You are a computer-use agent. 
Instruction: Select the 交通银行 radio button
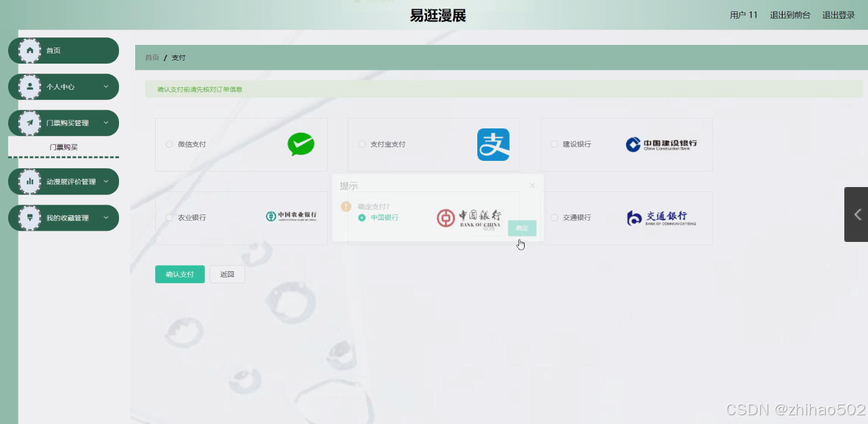(554, 218)
